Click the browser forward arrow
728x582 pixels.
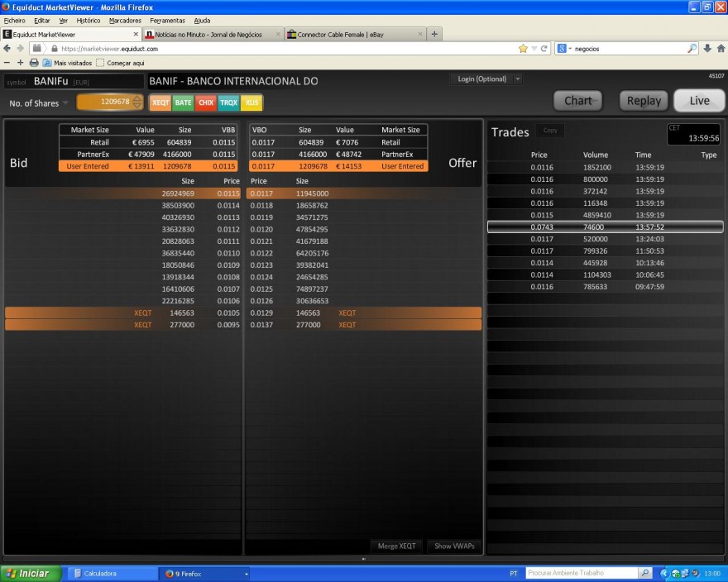tap(21, 48)
